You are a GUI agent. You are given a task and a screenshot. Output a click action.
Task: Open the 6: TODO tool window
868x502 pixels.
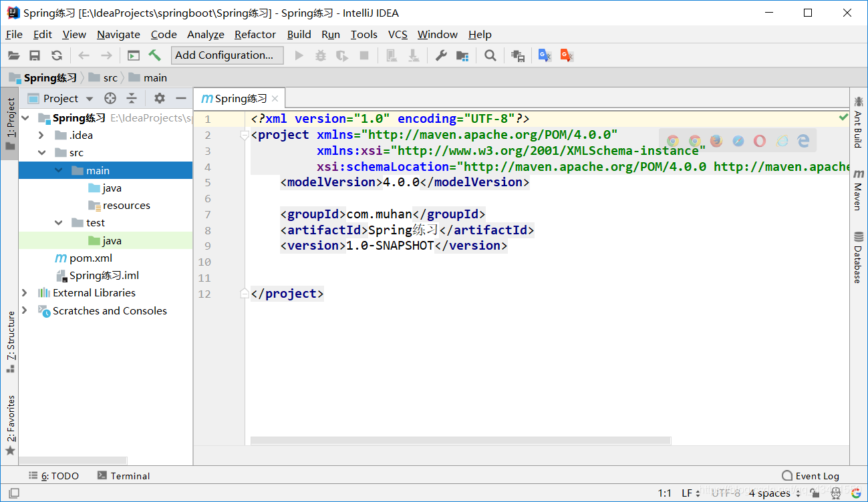click(x=54, y=475)
